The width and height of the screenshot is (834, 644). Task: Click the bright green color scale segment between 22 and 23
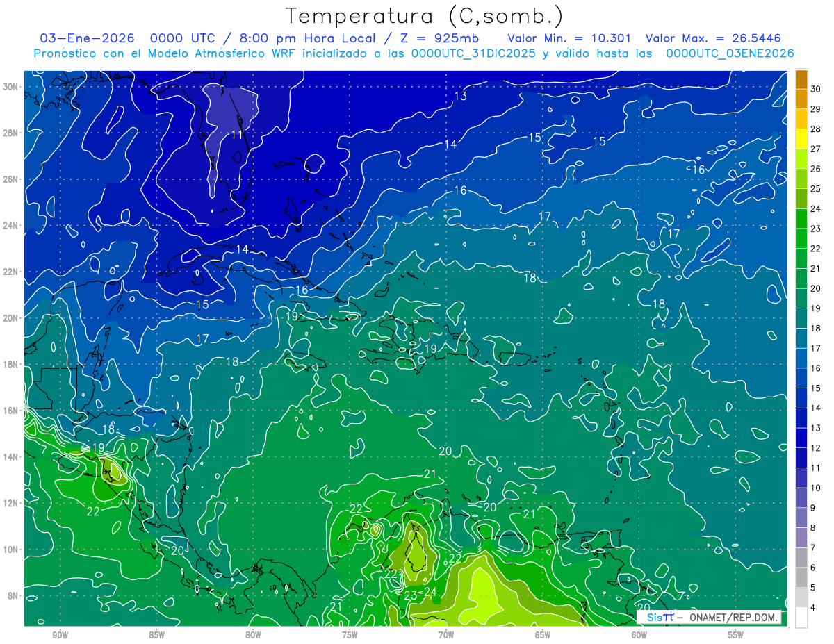click(x=801, y=238)
